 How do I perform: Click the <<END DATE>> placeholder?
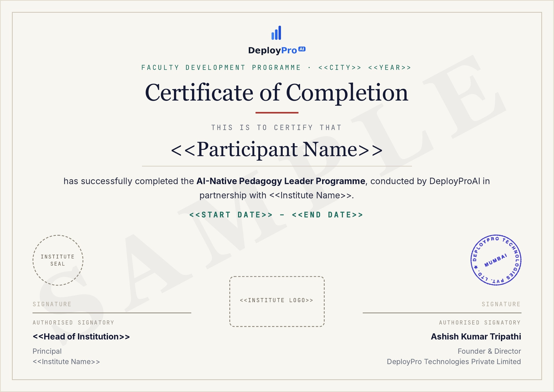[328, 215]
